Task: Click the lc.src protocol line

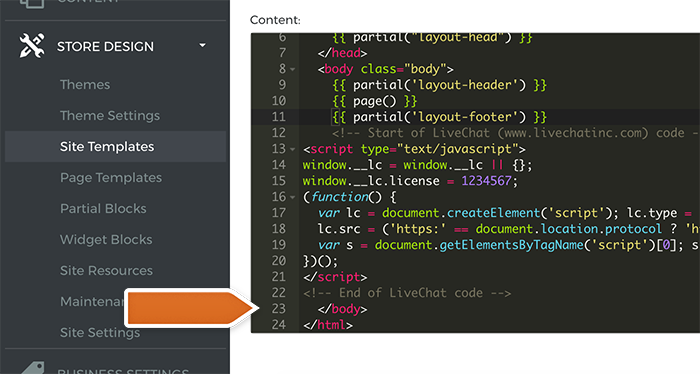Action: pos(508,229)
